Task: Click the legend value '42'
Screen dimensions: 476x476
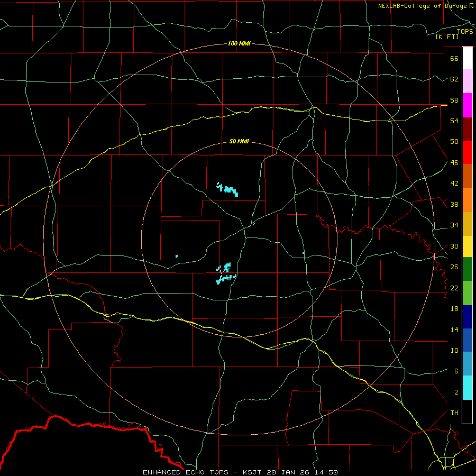Action: click(454, 184)
